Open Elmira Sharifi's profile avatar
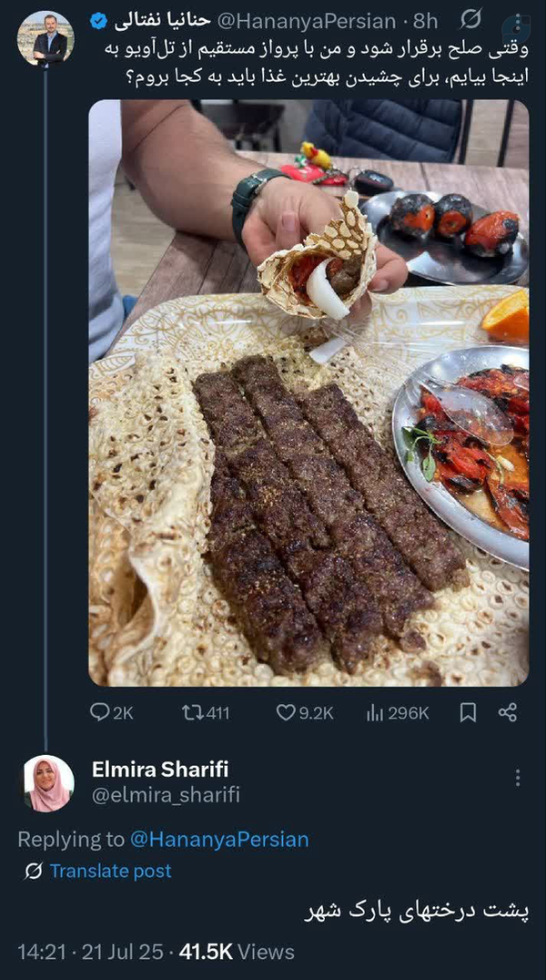 48,782
